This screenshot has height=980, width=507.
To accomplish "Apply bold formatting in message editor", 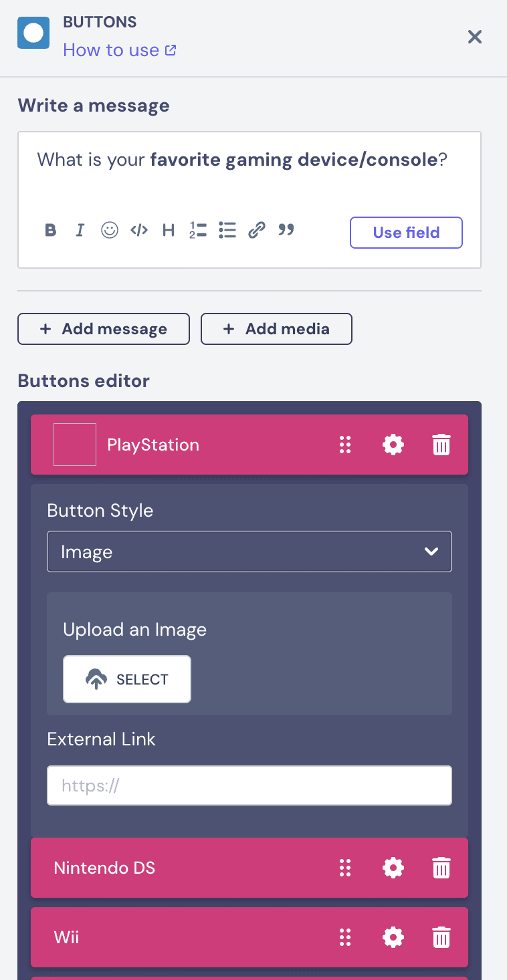I will pos(51,231).
